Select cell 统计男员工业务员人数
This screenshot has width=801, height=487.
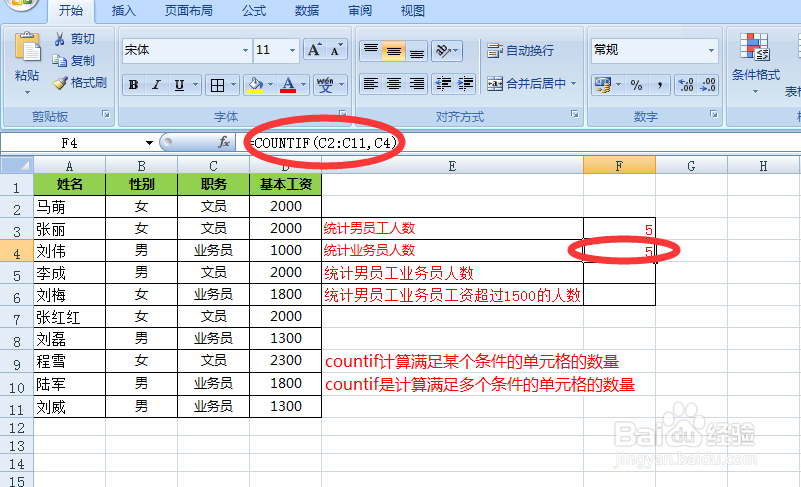[453, 273]
